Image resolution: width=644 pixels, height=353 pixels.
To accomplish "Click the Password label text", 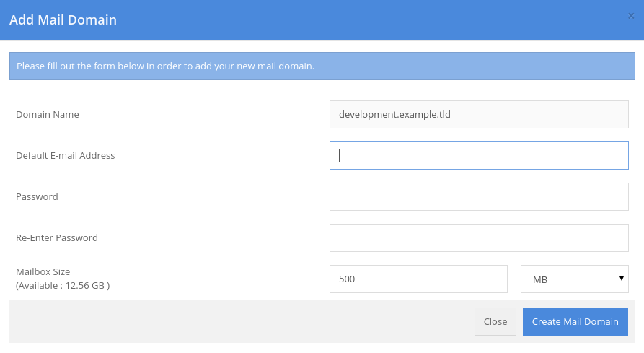I will point(37,196).
